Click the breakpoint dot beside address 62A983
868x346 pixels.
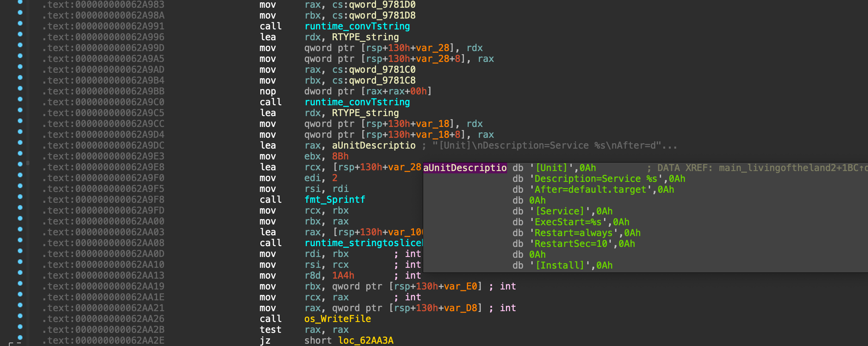pyautogui.click(x=20, y=2)
